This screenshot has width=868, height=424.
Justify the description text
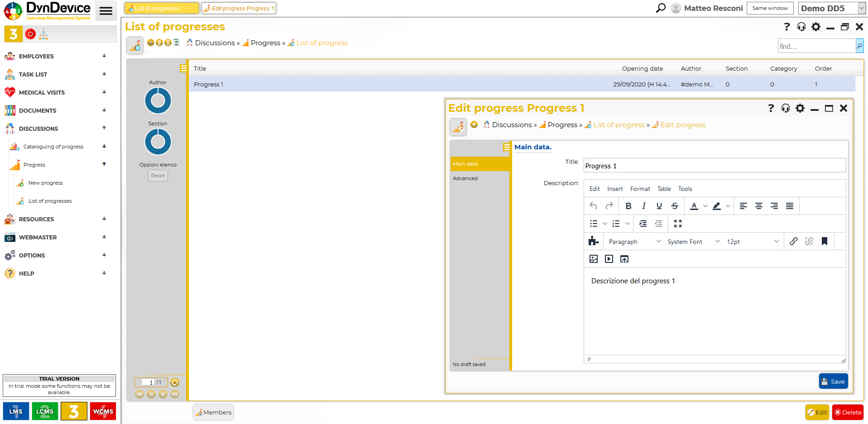click(x=789, y=206)
